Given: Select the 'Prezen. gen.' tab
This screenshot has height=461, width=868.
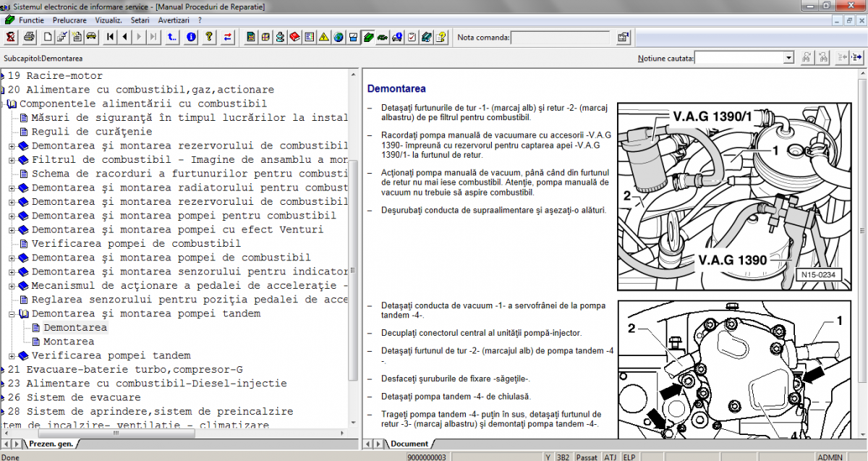Looking at the screenshot, I should coord(51,444).
